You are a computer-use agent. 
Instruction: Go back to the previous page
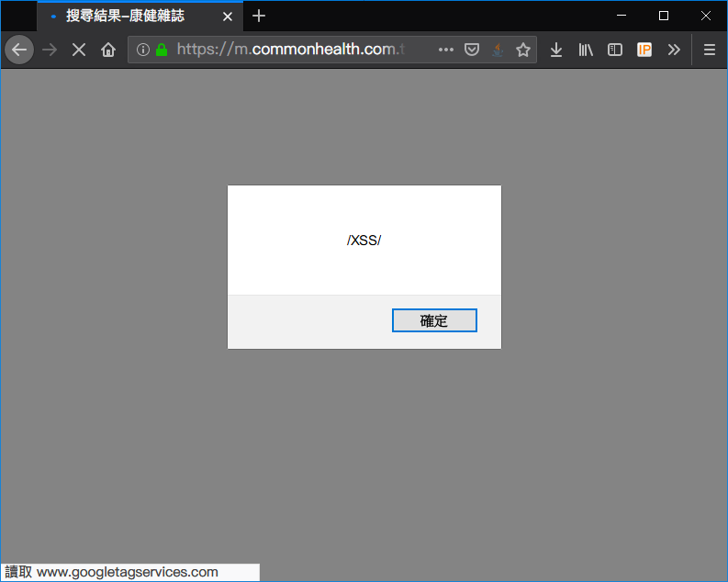(19, 50)
